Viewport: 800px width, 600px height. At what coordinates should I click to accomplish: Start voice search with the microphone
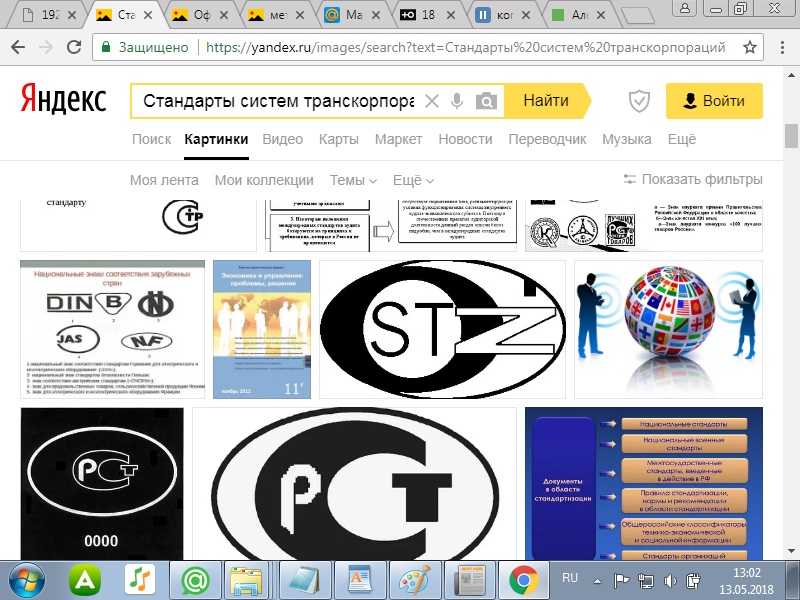[x=457, y=101]
